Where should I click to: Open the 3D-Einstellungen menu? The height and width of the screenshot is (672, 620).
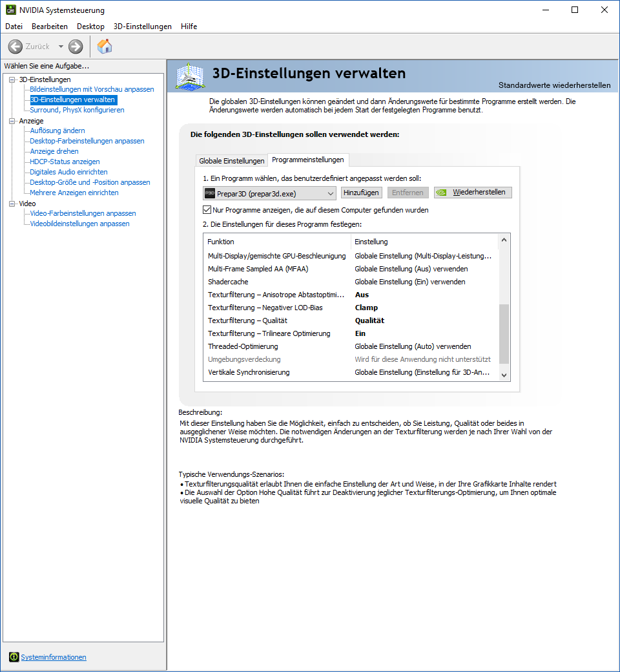(x=143, y=26)
